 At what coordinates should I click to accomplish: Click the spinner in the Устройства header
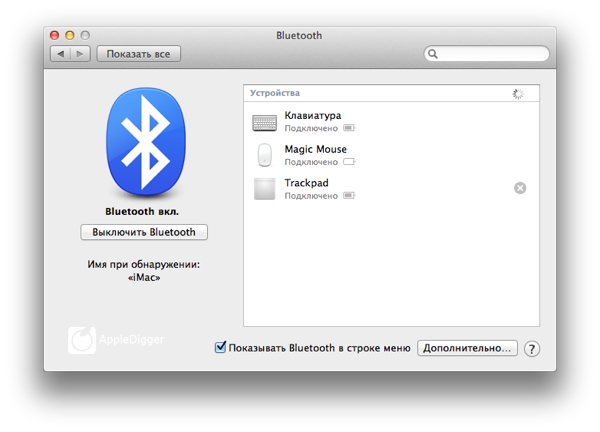518,93
